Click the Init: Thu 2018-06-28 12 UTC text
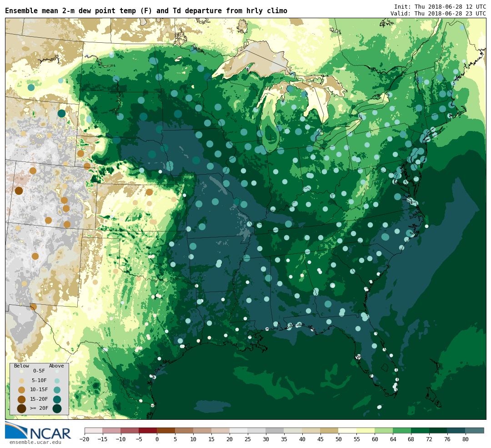 point(440,6)
